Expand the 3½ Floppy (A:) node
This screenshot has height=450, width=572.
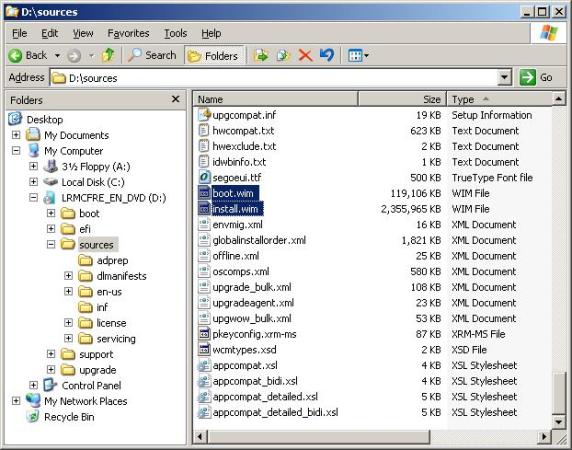(x=33, y=166)
